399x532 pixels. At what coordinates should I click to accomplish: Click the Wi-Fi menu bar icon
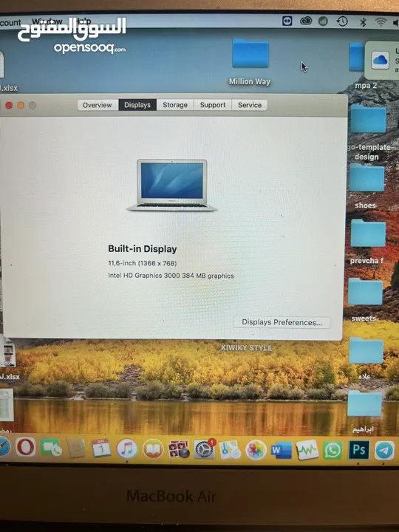tap(381, 22)
